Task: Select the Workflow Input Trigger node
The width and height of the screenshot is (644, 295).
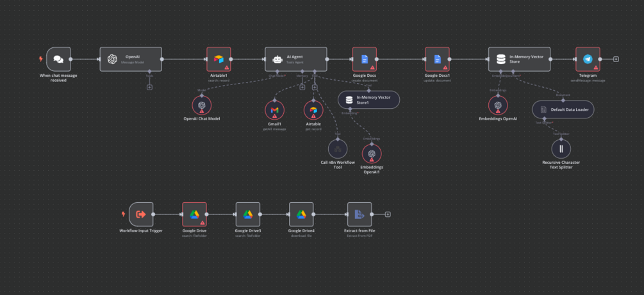Action: pyautogui.click(x=141, y=214)
